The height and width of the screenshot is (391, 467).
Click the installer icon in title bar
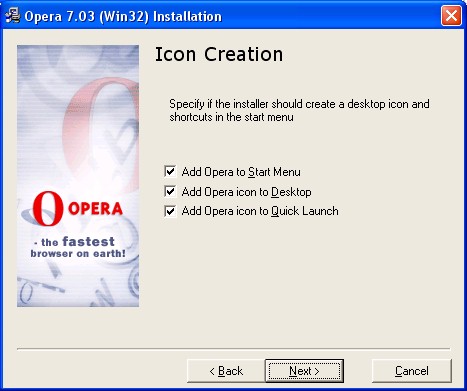(13, 16)
